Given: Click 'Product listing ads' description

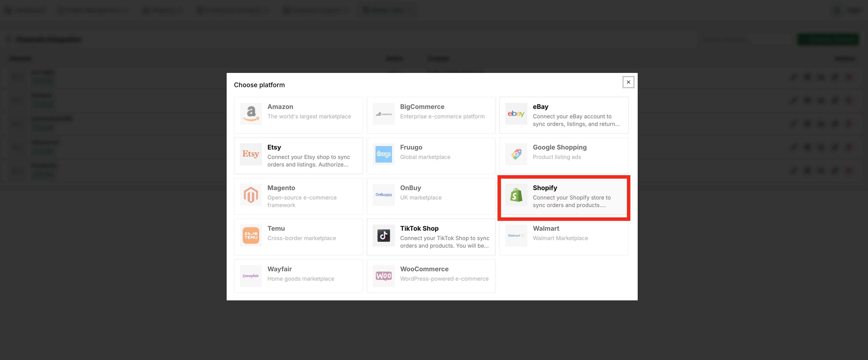Looking at the screenshot, I should point(557,157).
